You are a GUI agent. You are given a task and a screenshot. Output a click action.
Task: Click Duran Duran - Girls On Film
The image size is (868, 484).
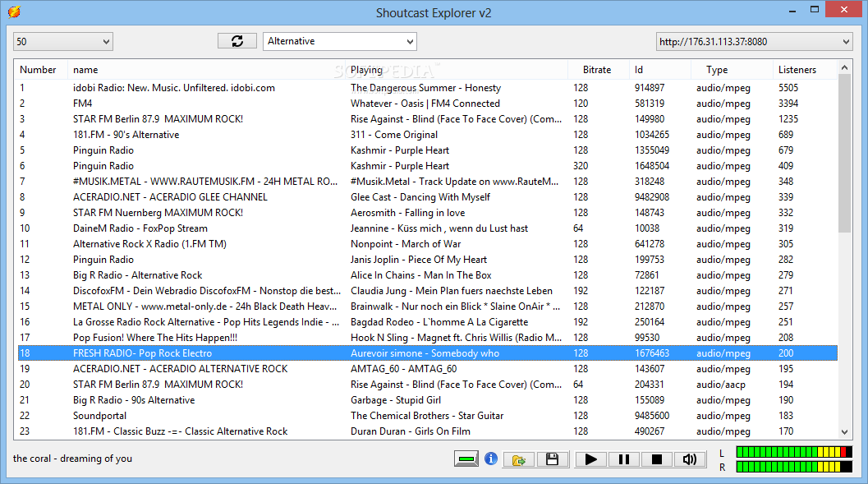point(411,431)
